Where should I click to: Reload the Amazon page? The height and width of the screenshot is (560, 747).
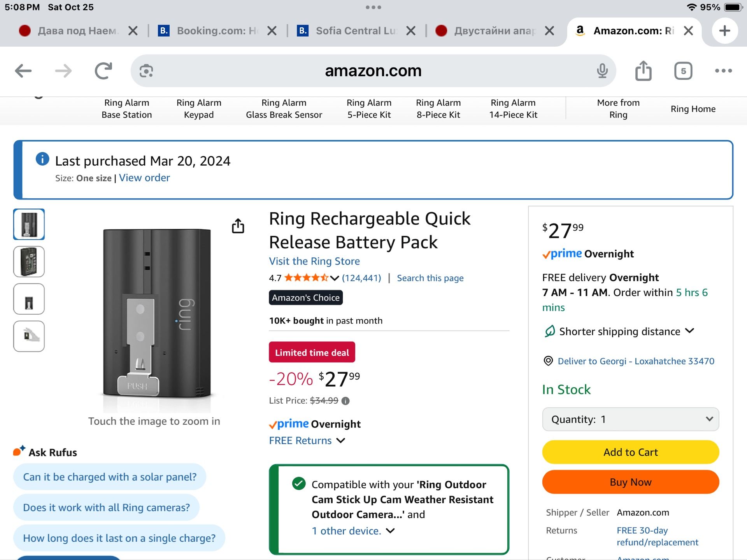pyautogui.click(x=103, y=71)
